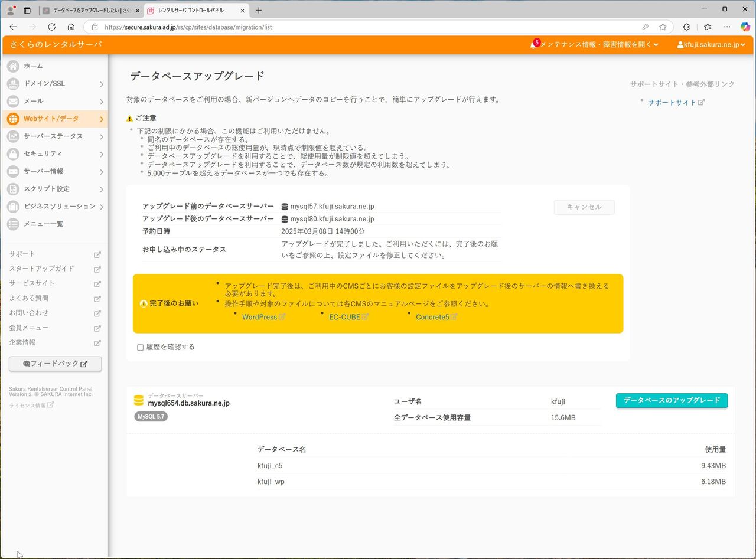This screenshot has width=756, height=559.
Task: Open the browser Settings and more menu
Action: coord(727,27)
